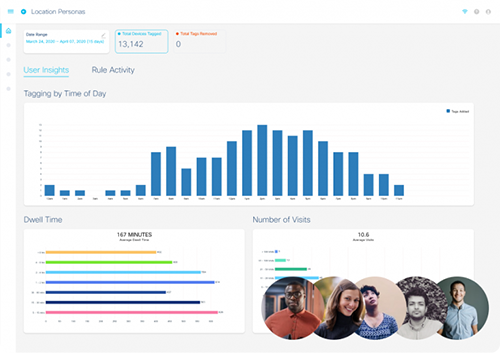Click the 10.6 average visits value
The image size is (500, 362).
[x=363, y=235]
